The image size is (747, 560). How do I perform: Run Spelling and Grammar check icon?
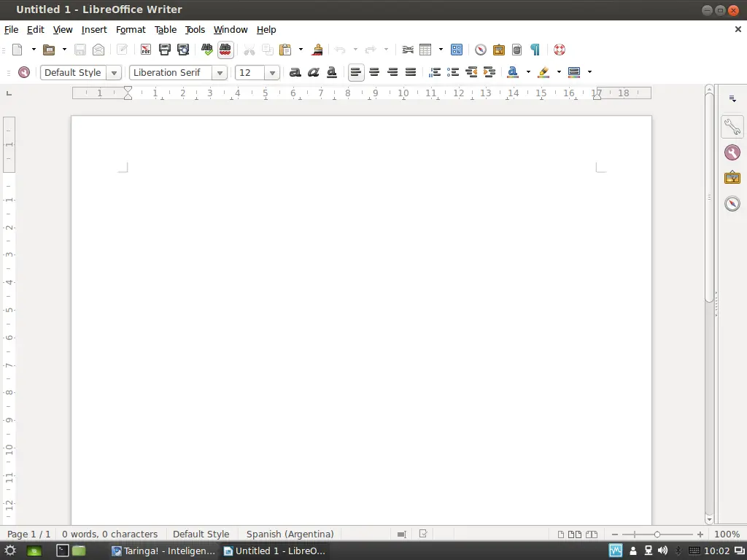pos(206,50)
